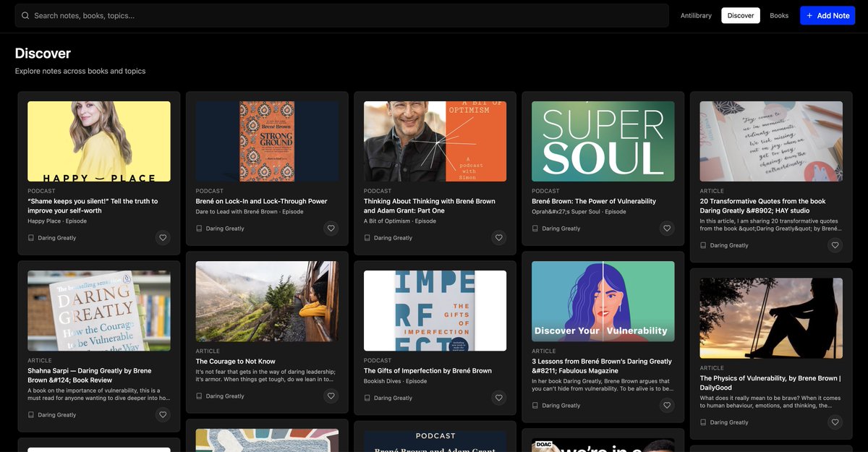The height and width of the screenshot is (452, 868).
Task: Favorite the 3 Lessons Fabulous Magazine article
Action: [x=667, y=405]
